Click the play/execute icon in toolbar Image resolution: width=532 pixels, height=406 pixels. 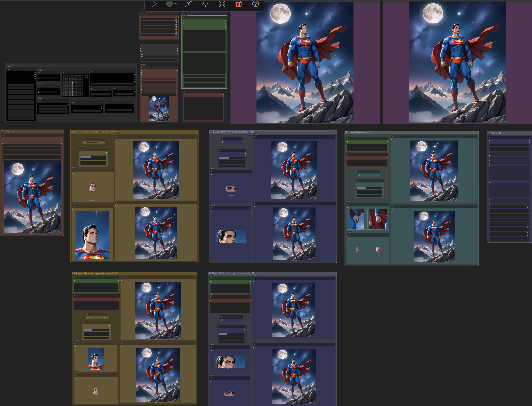pyautogui.click(x=154, y=4)
